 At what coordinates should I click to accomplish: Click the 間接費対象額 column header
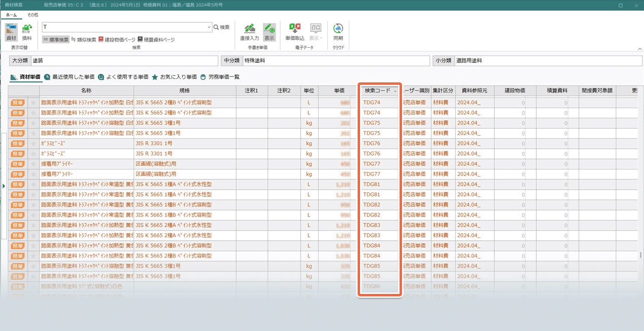tap(597, 91)
